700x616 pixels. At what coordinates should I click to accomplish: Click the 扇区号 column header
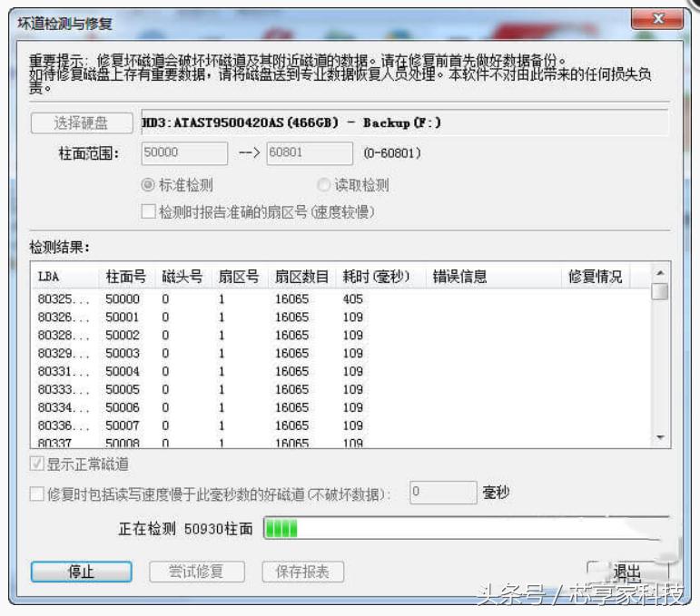(239, 277)
